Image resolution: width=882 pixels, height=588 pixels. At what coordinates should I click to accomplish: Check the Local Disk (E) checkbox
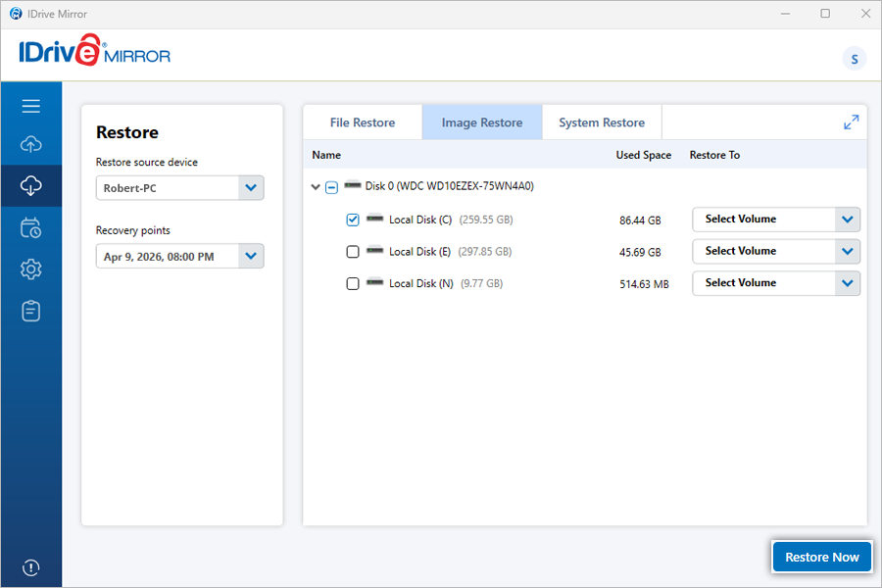pos(353,252)
